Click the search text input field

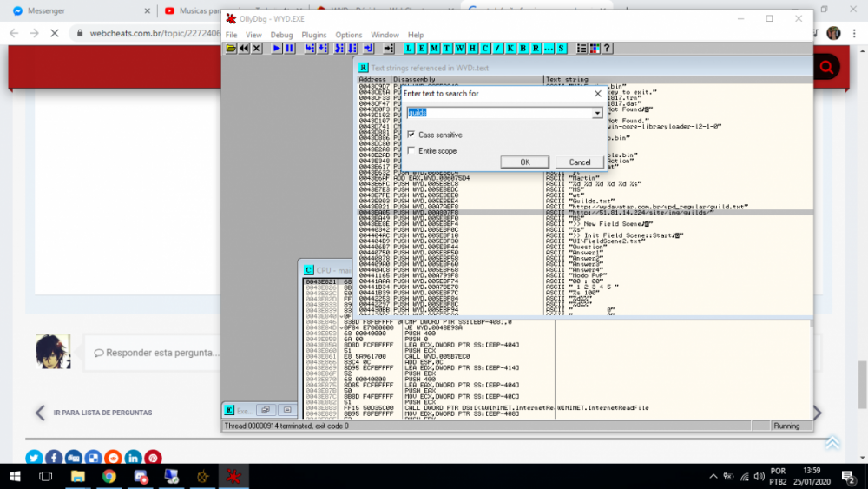coord(499,113)
